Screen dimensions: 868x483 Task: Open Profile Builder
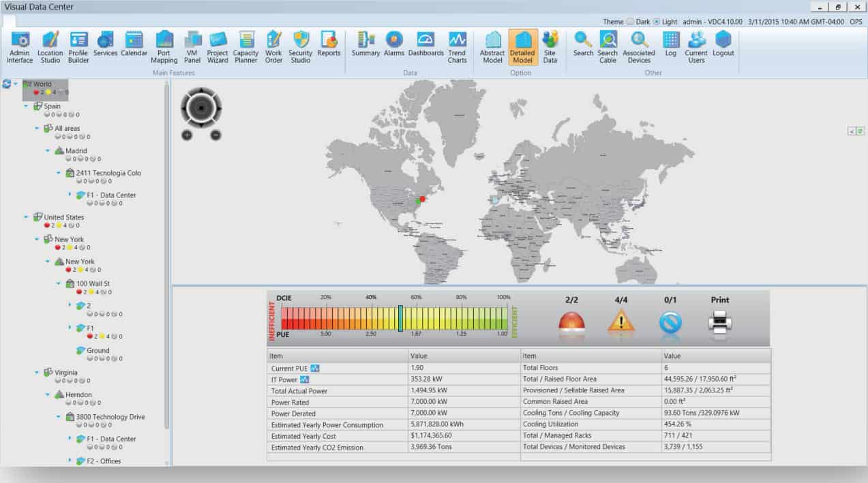point(78,48)
